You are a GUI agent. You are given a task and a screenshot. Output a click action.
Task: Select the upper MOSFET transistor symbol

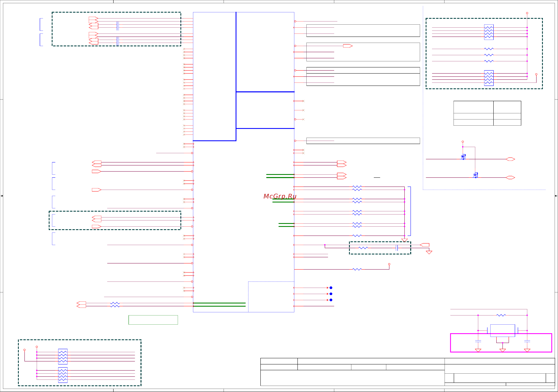coord(463,157)
